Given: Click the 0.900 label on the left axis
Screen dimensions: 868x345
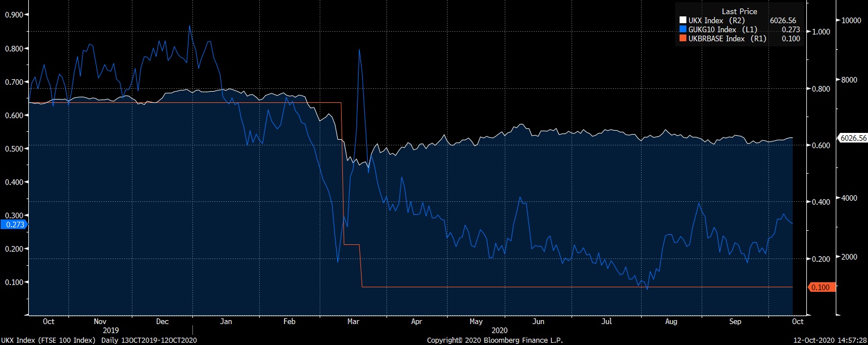Looking at the screenshot, I should (14, 15).
